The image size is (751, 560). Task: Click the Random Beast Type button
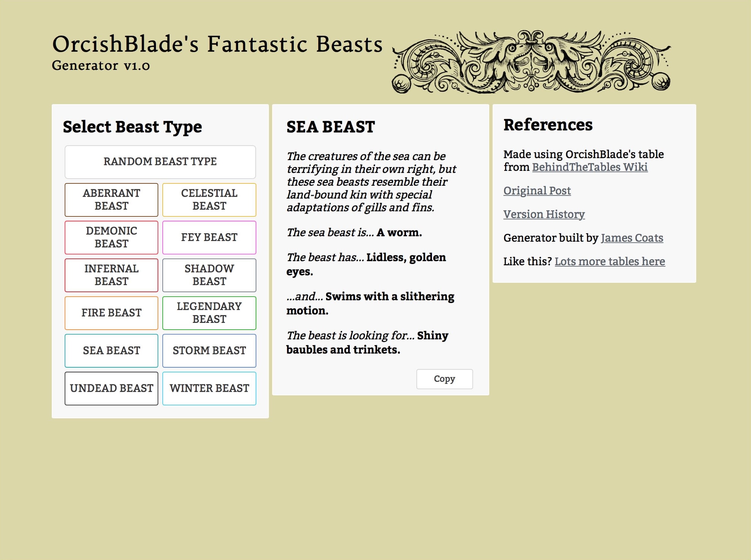coord(160,162)
